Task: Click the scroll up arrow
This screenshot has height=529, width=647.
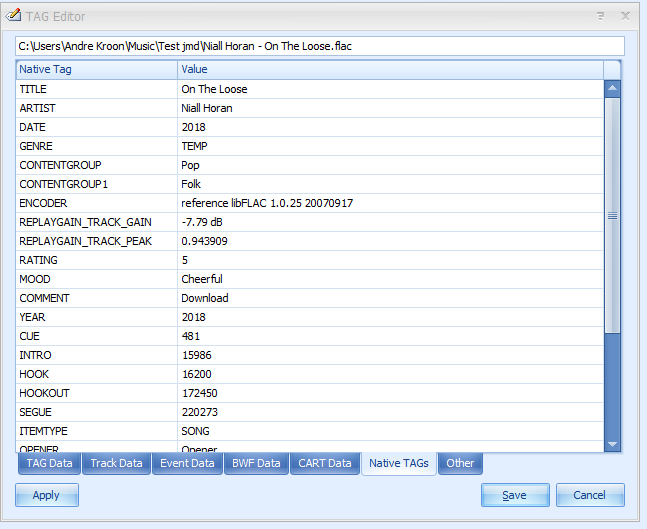Action: [612, 88]
